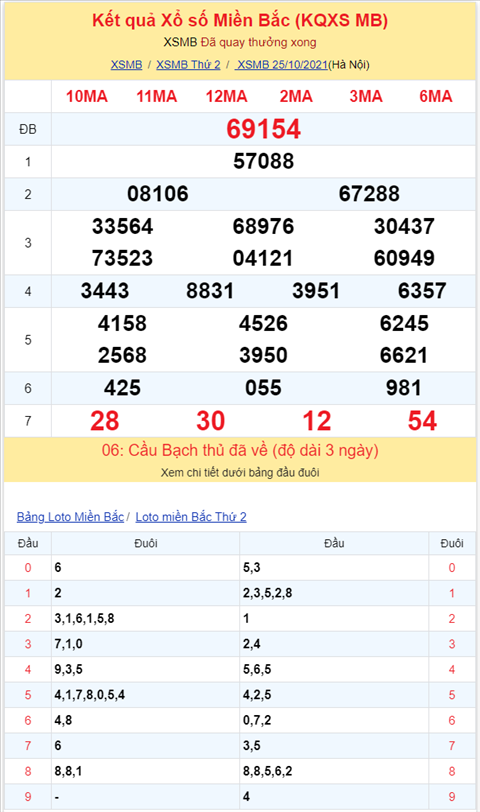Select seventh prize number 30
Viewport: 480px width, 812px height.
coord(210,420)
